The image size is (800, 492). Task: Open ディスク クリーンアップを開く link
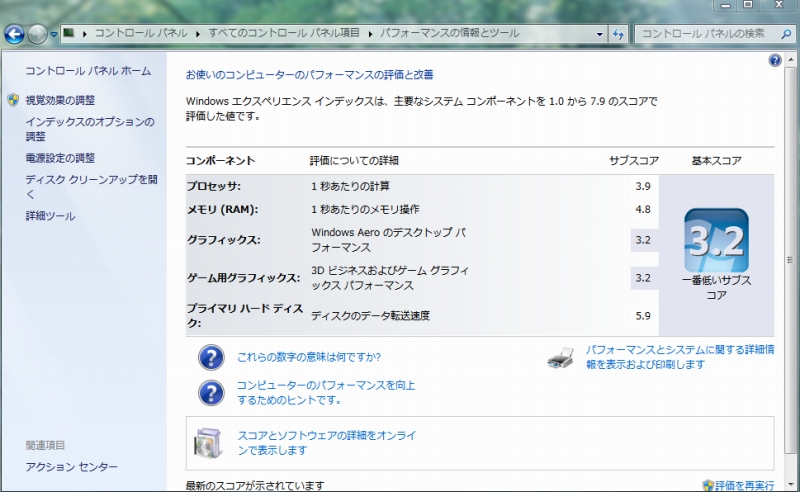click(91, 186)
